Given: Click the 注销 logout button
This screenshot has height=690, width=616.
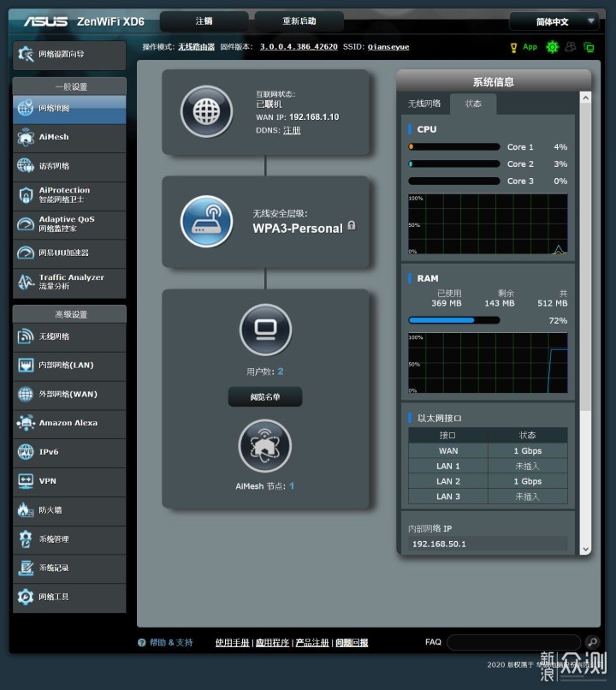Looking at the screenshot, I should click(204, 21).
